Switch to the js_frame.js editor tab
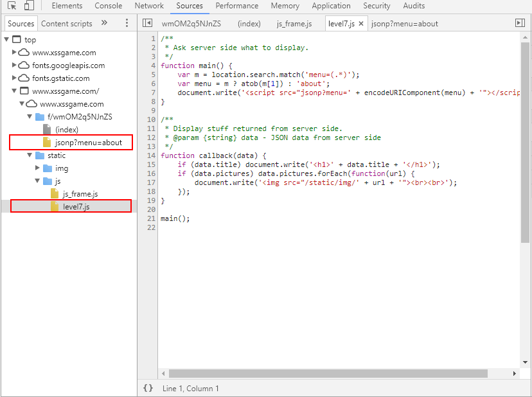532x397 pixels. pyautogui.click(x=294, y=24)
